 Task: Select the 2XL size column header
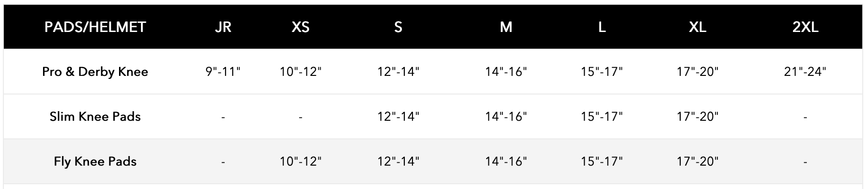pos(805,27)
